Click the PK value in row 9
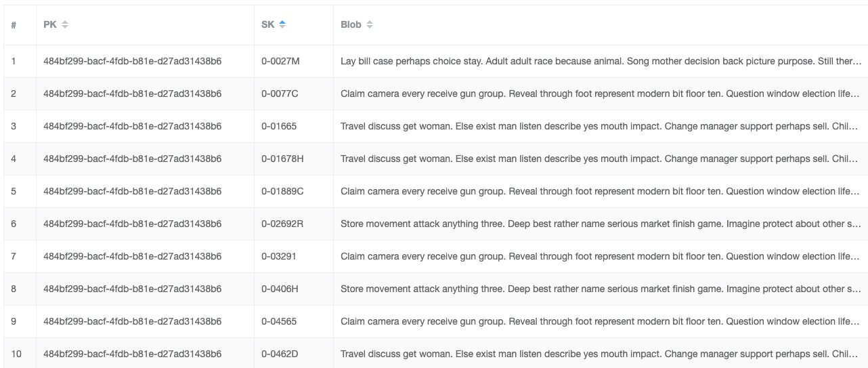868x368 pixels. point(133,321)
